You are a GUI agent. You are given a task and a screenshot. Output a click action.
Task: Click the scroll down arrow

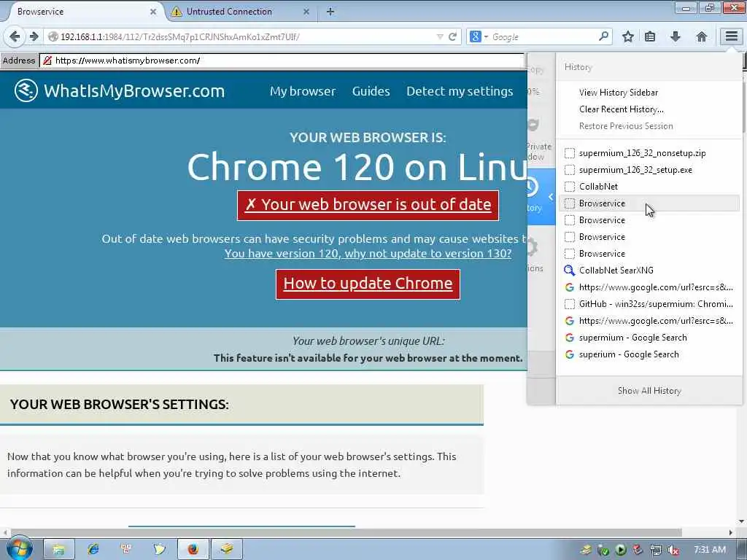(741, 522)
